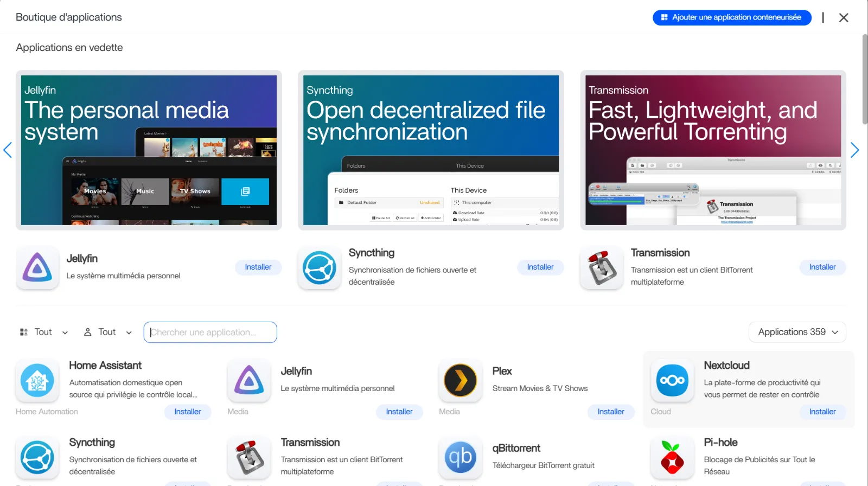Go to next featured apps with right arrow

(x=854, y=150)
